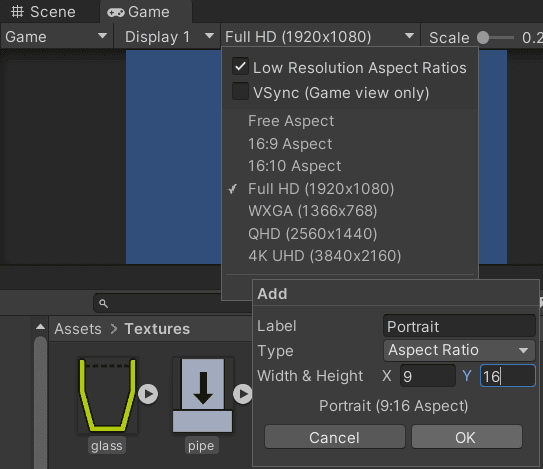Click the Label field containing Portrait
The image size is (543, 469).
459,326
